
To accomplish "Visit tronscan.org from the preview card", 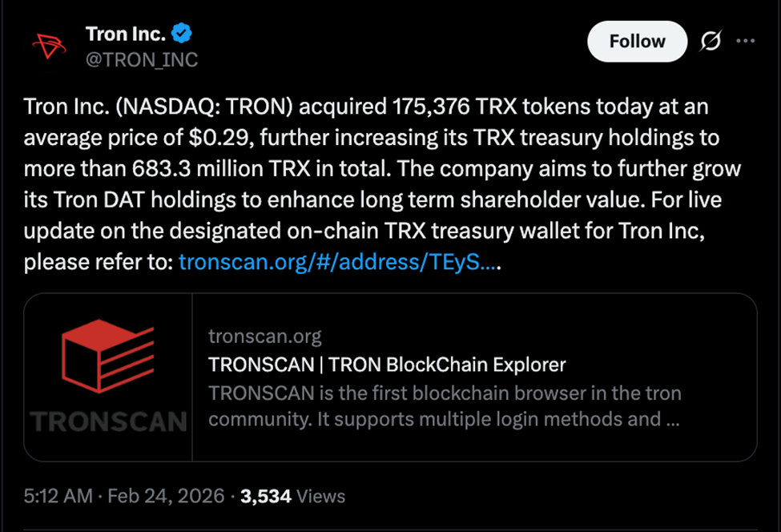I will [x=266, y=336].
